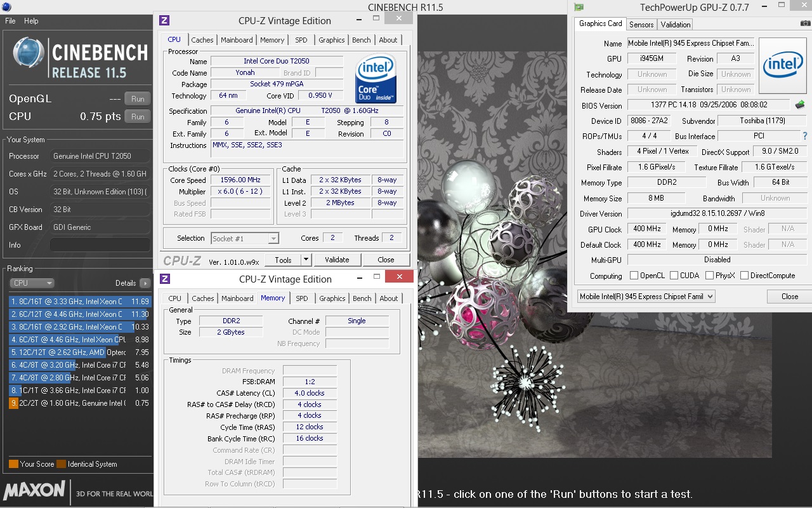
Task: Select CPU tab in CPU-Z memory-timings window
Action: tap(175, 298)
